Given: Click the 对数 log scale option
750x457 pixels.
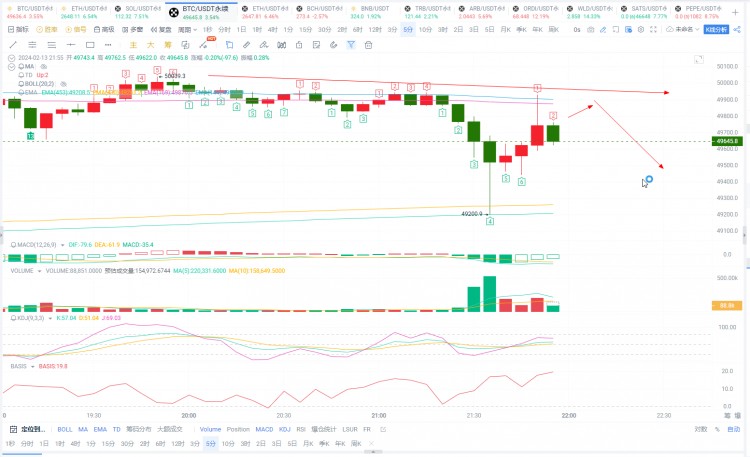Looking at the screenshot, I should tap(701, 429).
